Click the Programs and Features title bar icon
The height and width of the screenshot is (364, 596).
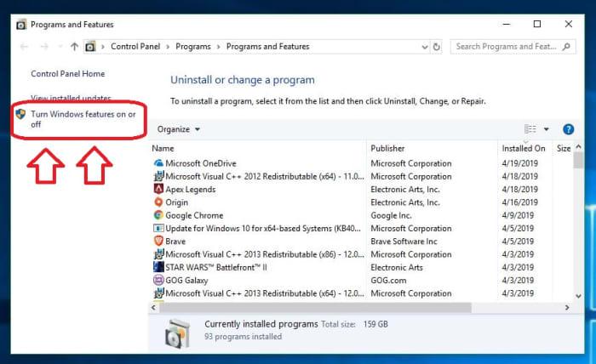coord(21,25)
